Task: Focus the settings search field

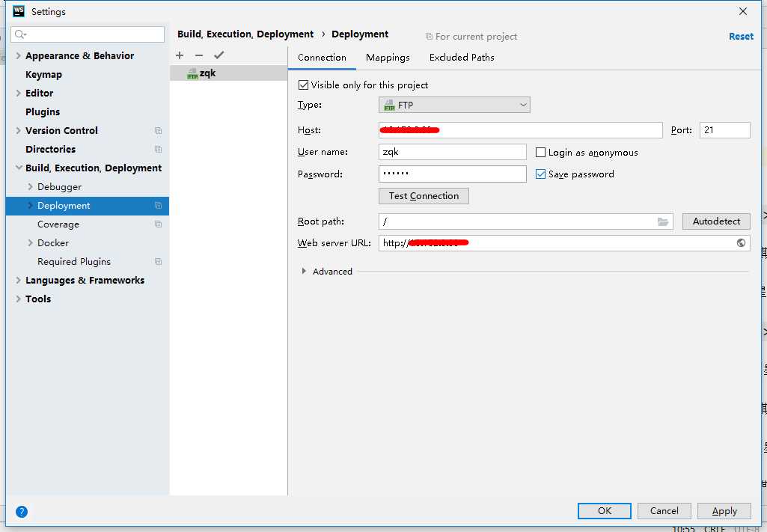Action: coord(88,34)
